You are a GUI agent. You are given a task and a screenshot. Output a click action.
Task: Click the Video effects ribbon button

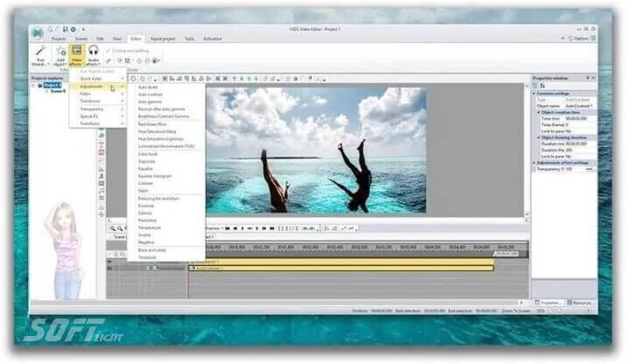click(x=77, y=55)
